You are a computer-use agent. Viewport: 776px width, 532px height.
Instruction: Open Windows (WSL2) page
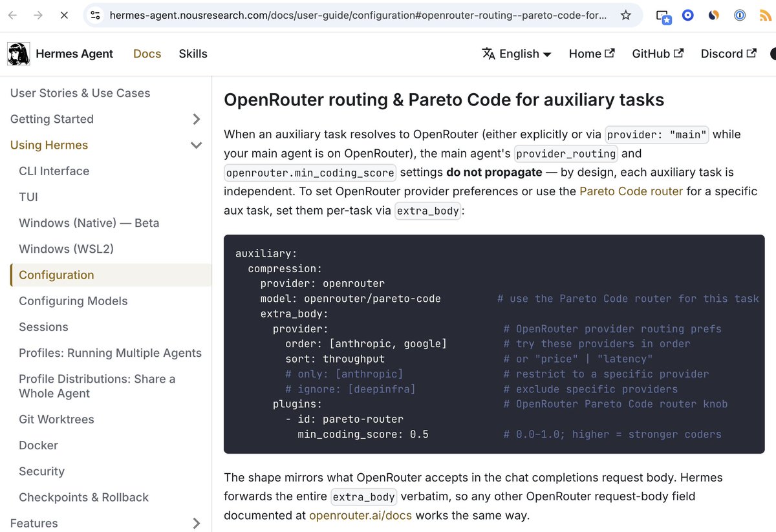point(67,249)
